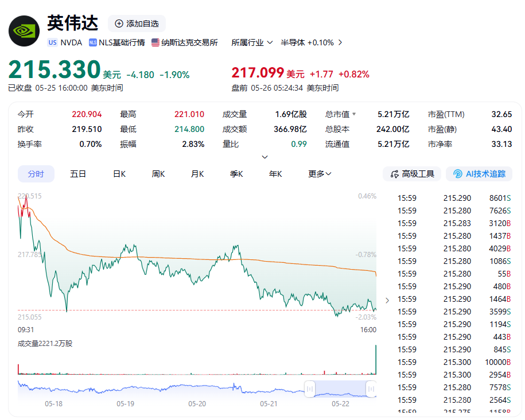
Task: Add NVDA to watchlist with 添加自选
Action: tap(137, 24)
